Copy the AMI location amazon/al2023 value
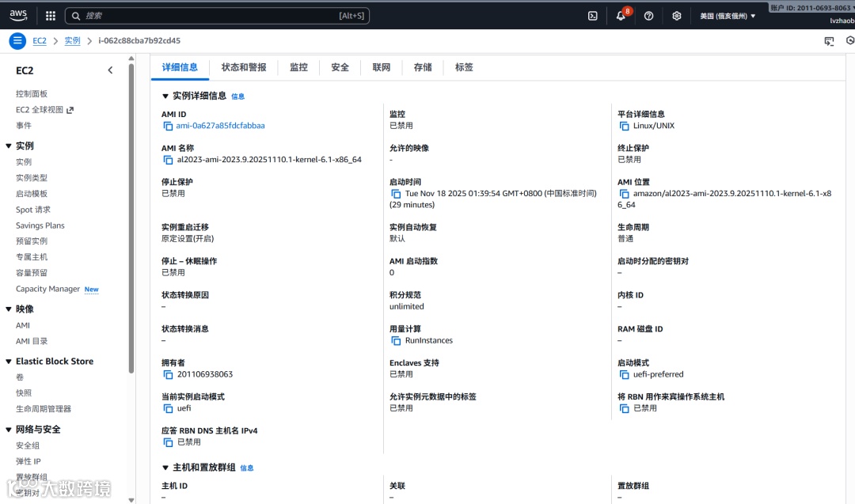Image resolution: width=855 pixels, height=504 pixels. click(x=625, y=194)
